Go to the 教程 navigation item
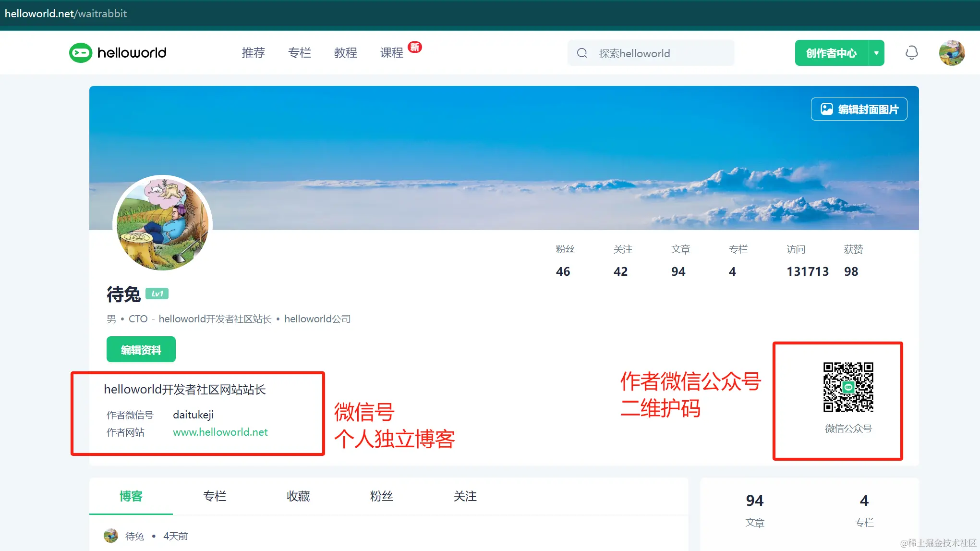 click(345, 53)
